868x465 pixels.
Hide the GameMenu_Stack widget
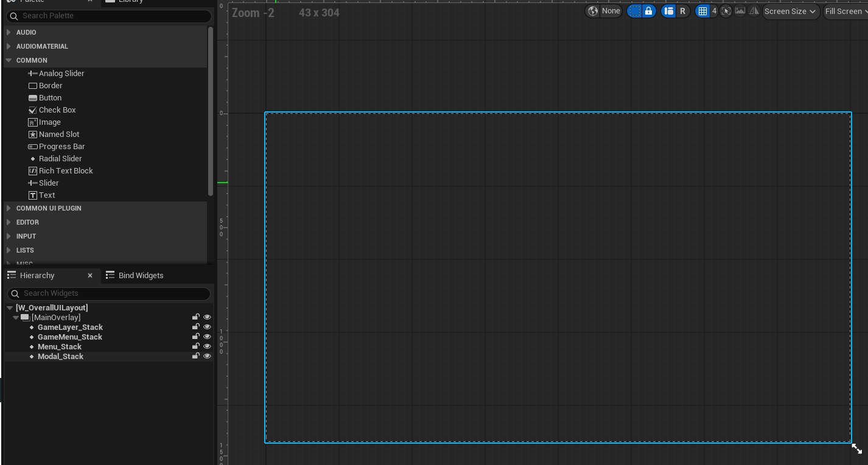point(207,337)
